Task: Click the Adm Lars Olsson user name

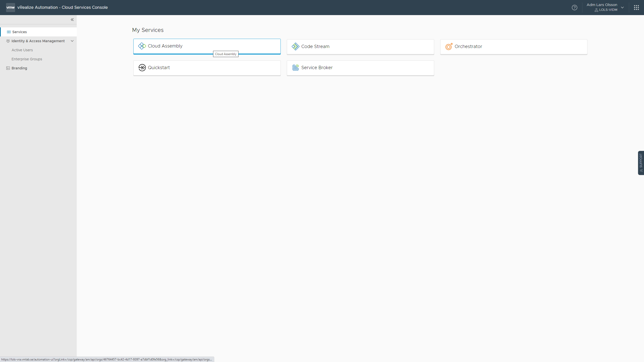Action: coord(602,5)
